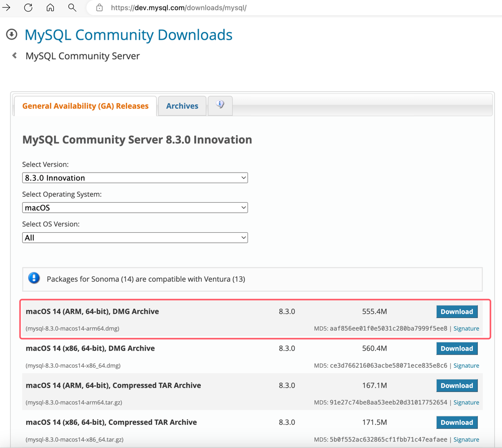
Task: Click the Select OS Version label
Action: click(51, 224)
